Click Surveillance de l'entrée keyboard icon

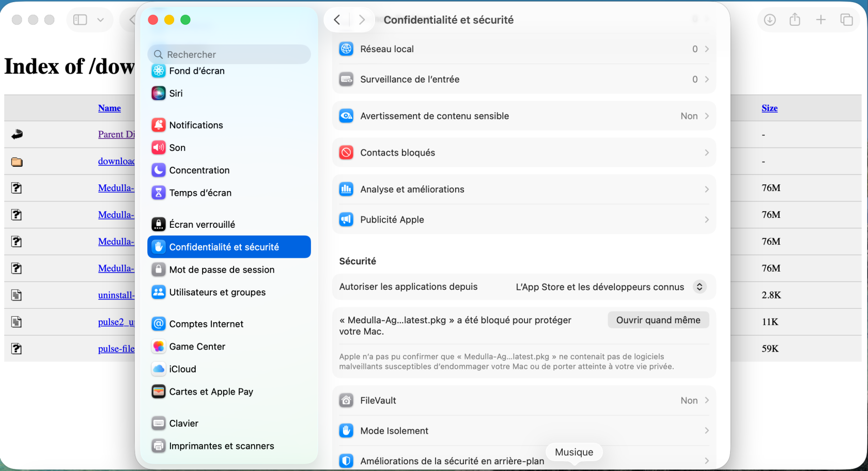click(x=346, y=80)
